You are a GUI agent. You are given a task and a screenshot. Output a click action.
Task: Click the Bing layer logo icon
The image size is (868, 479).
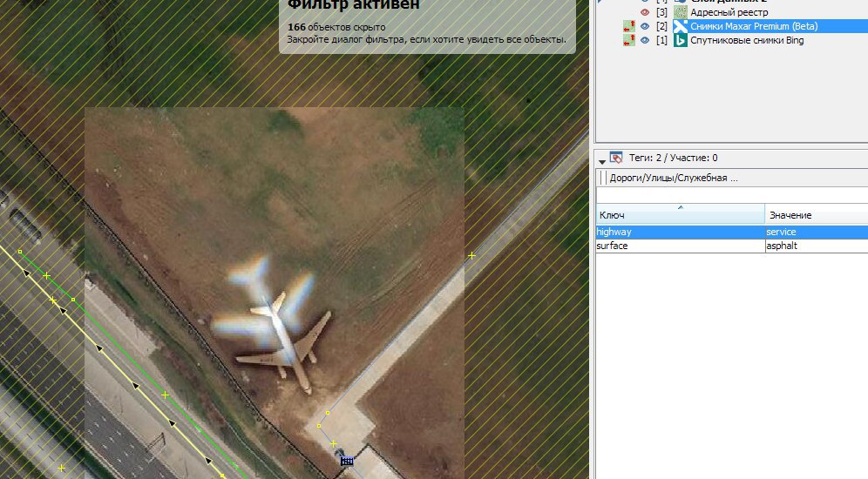(x=680, y=40)
